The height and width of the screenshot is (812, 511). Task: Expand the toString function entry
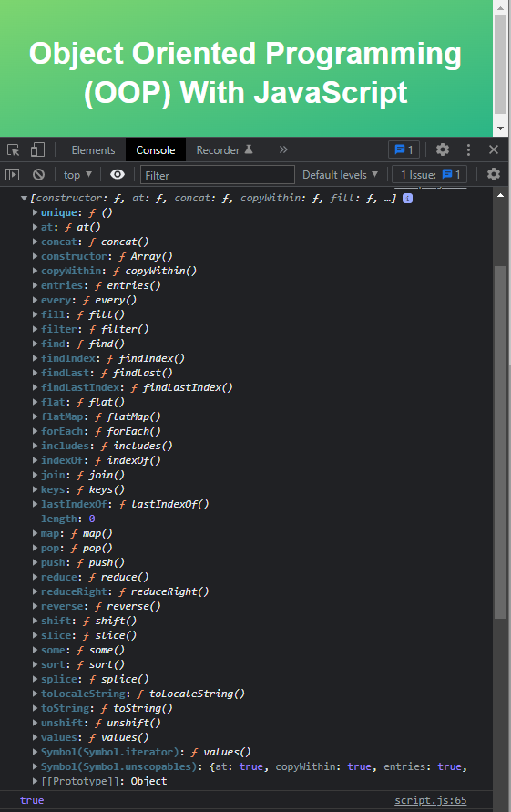35,708
